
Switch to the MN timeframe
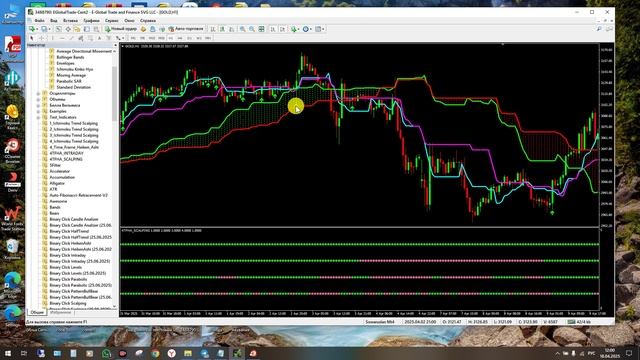(x=208, y=38)
